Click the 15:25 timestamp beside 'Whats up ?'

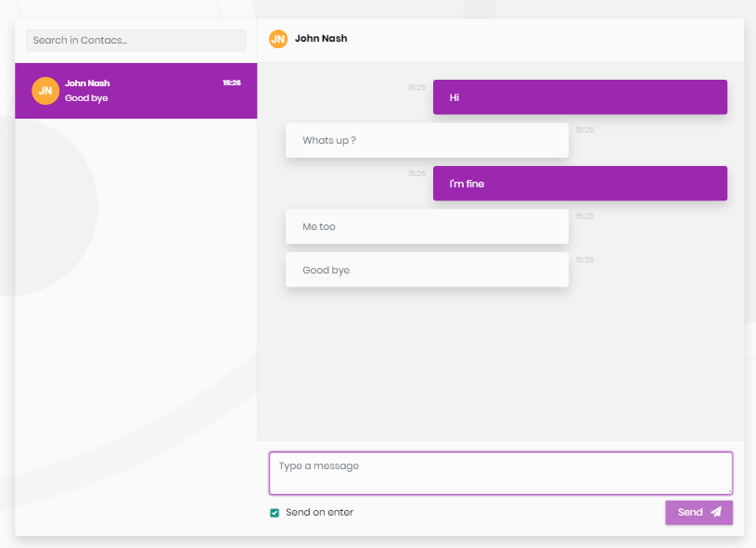(x=584, y=130)
